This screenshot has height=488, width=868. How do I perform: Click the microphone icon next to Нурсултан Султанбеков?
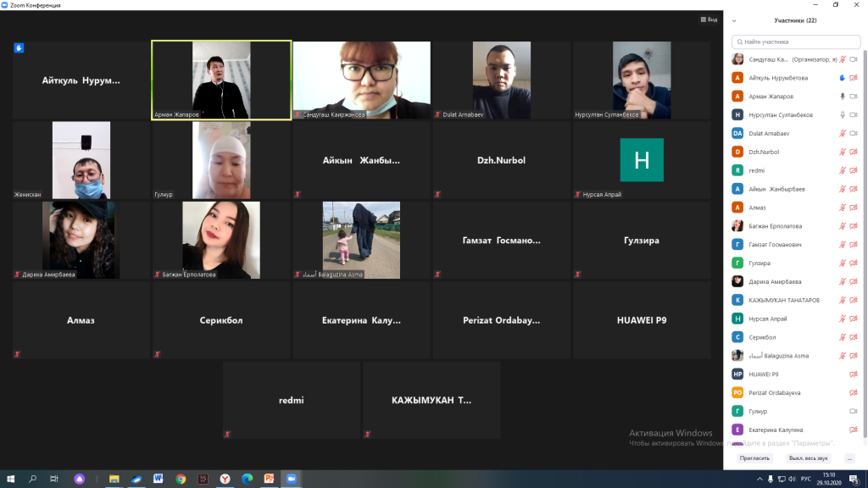(843, 114)
